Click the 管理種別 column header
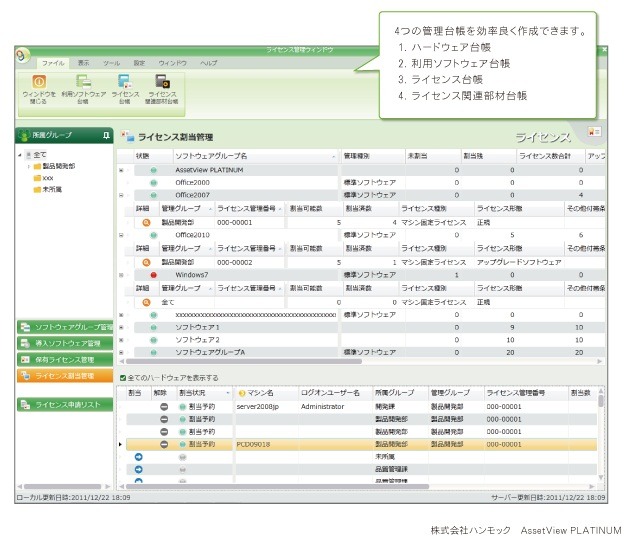 click(x=372, y=156)
